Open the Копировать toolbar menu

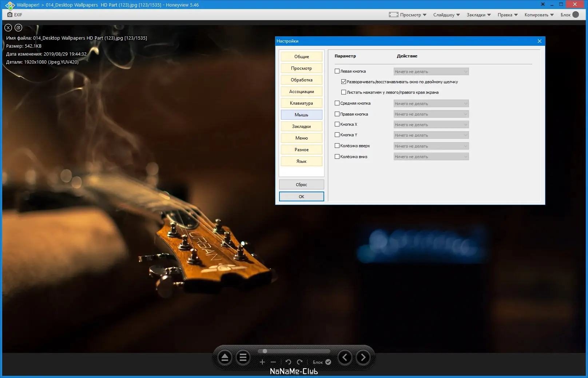539,15
